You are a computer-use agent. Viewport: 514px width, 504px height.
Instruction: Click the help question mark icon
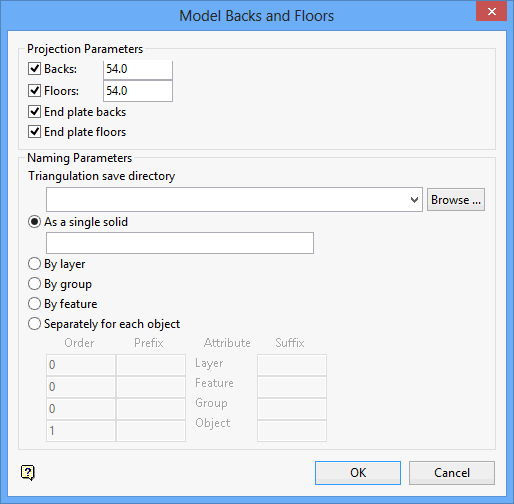coord(28,472)
